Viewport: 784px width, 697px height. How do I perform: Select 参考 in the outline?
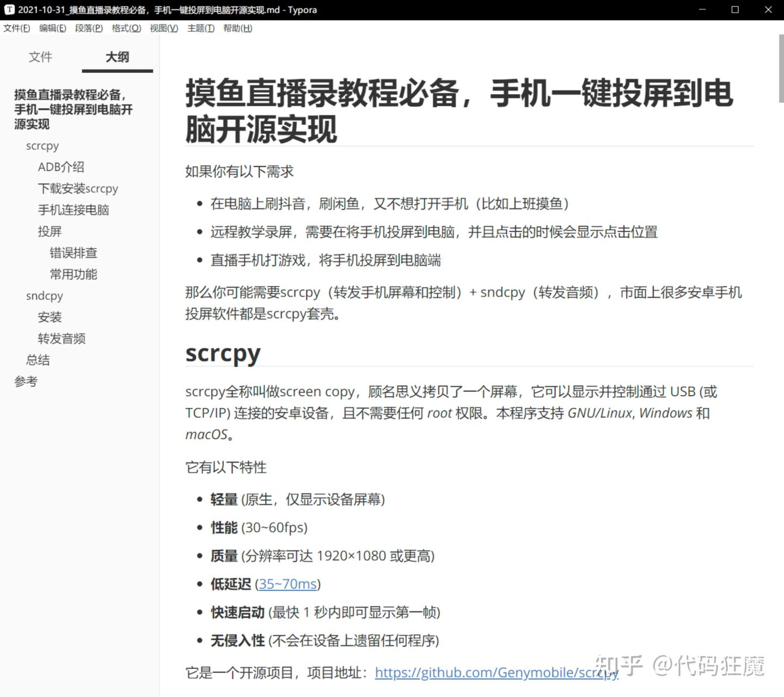(x=26, y=381)
